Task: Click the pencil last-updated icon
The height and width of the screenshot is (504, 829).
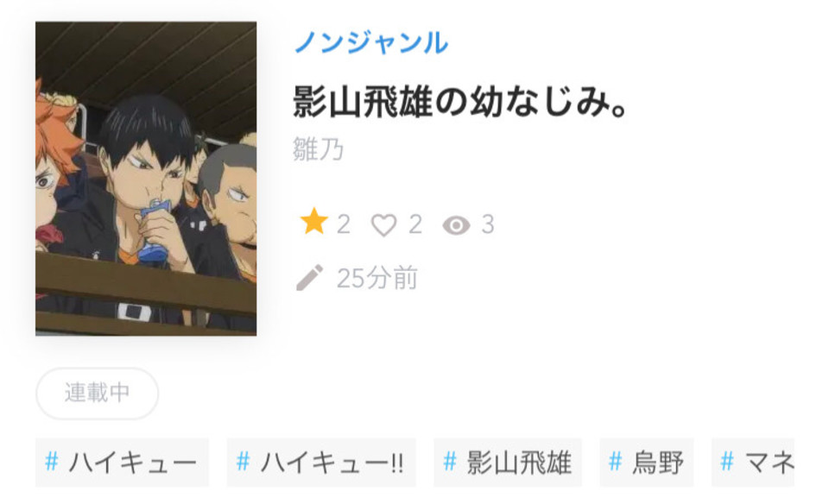Action: point(309,278)
